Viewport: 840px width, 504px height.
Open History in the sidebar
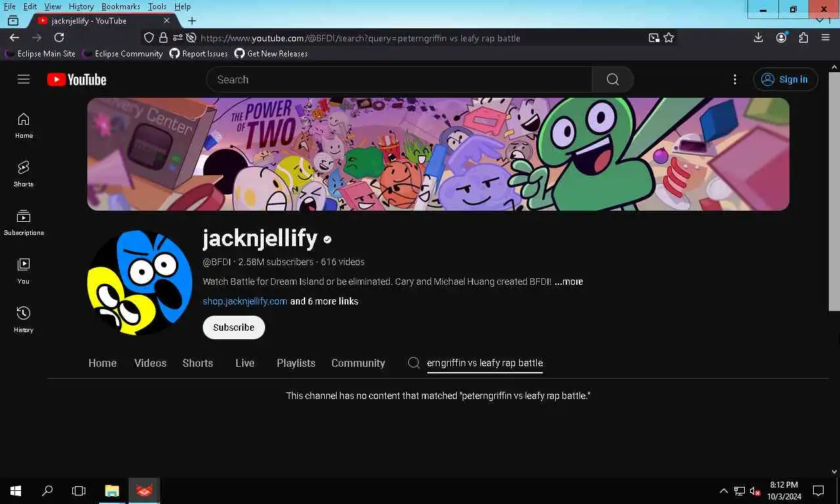pyautogui.click(x=24, y=320)
